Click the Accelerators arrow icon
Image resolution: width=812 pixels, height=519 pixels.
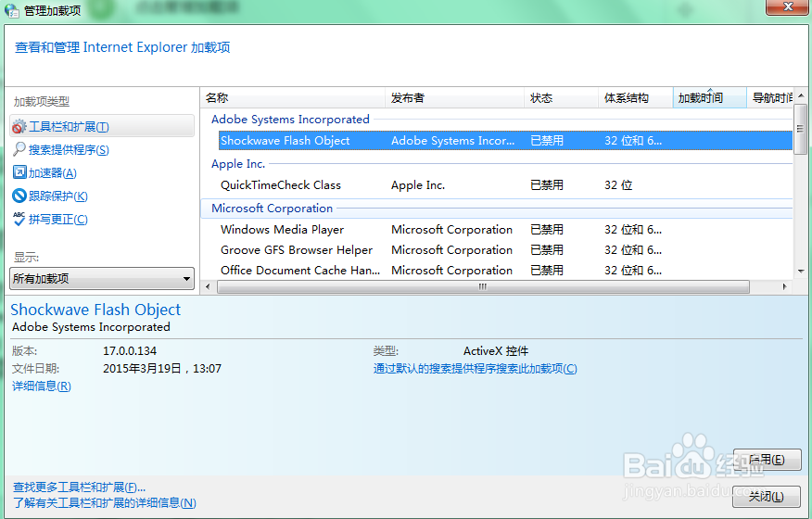pos(19,172)
